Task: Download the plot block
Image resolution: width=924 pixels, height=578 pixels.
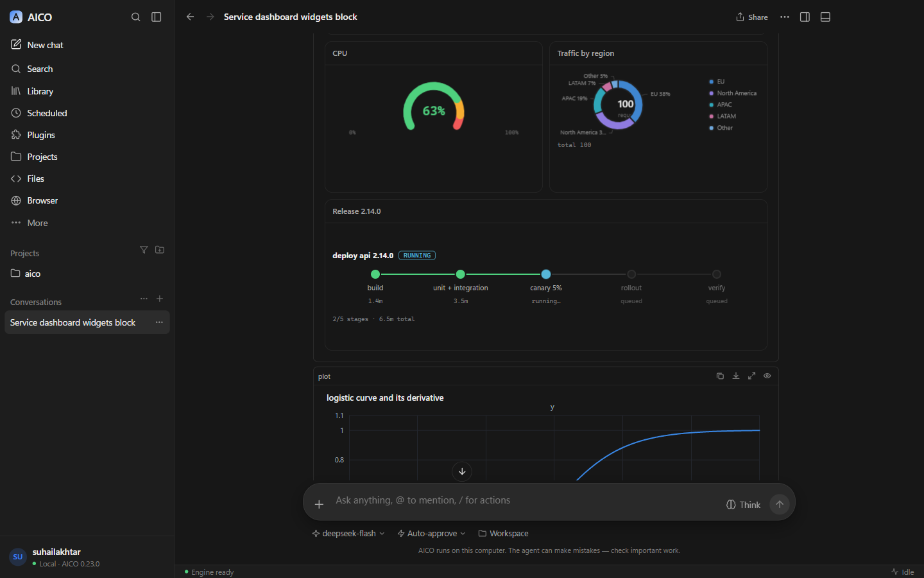Action: point(736,376)
